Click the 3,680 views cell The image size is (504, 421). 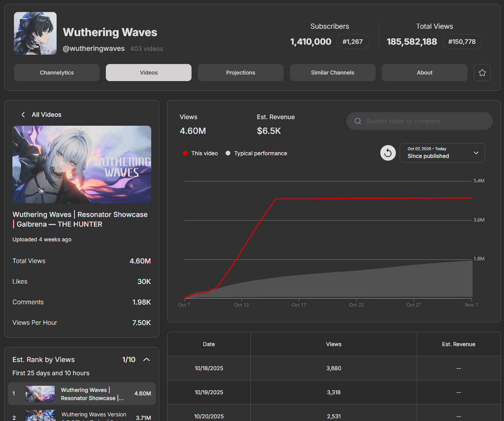click(334, 368)
